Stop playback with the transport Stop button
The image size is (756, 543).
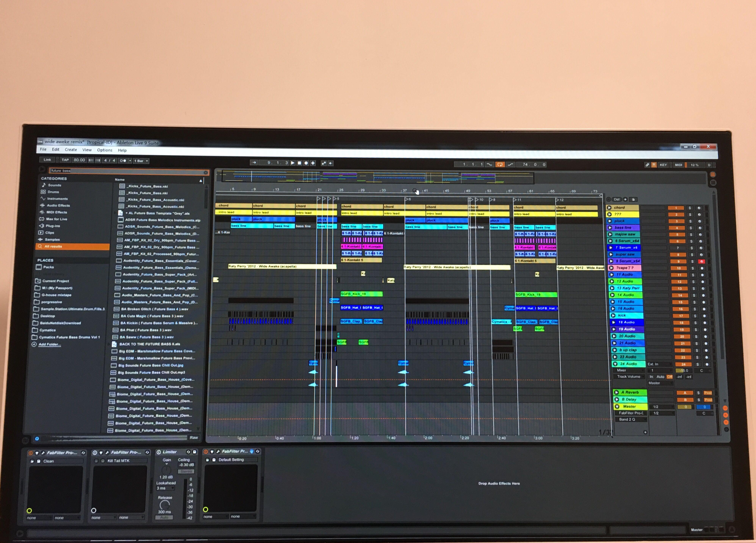(299, 163)
